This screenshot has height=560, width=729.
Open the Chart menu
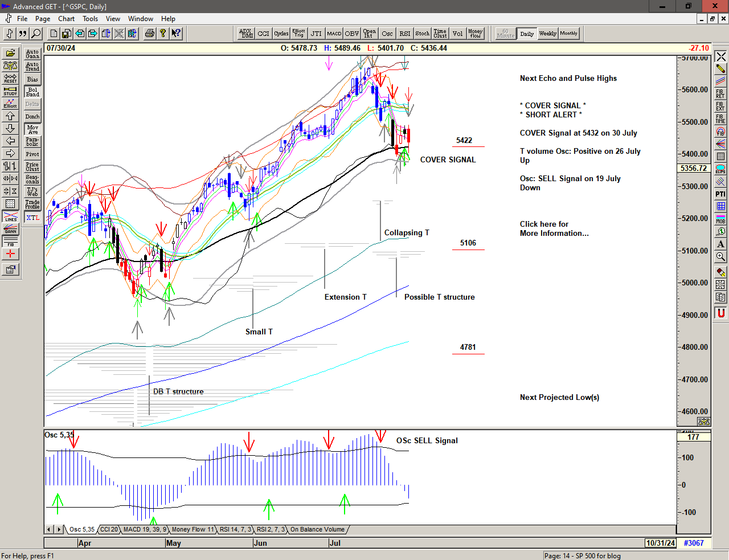pos(66,19)
